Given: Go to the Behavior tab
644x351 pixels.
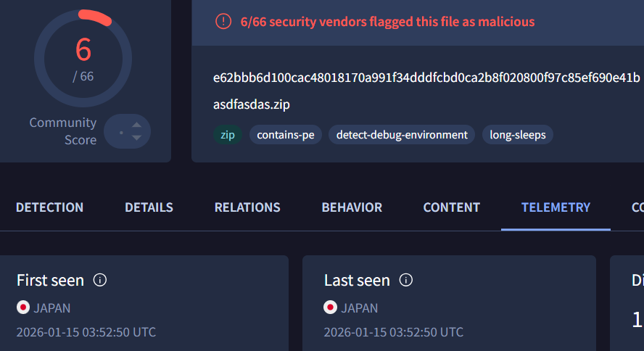Looking at the screenshot, I should [x=352, y=207].
